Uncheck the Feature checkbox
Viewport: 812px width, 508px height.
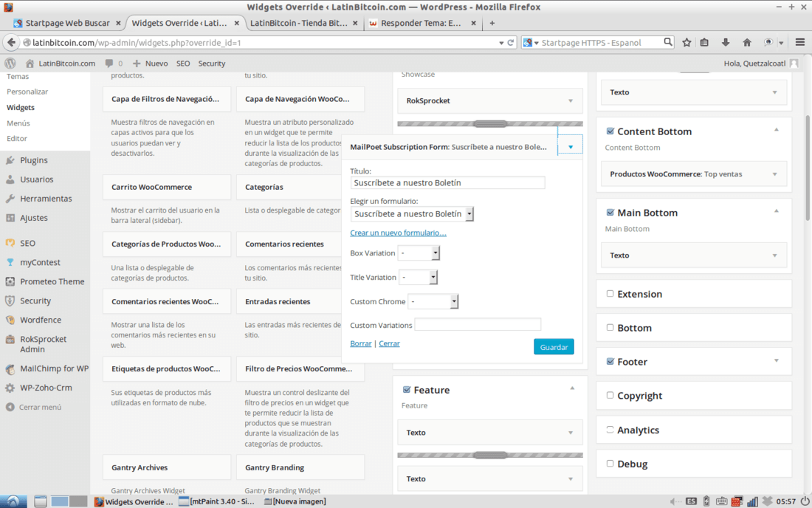pos(407,389)
